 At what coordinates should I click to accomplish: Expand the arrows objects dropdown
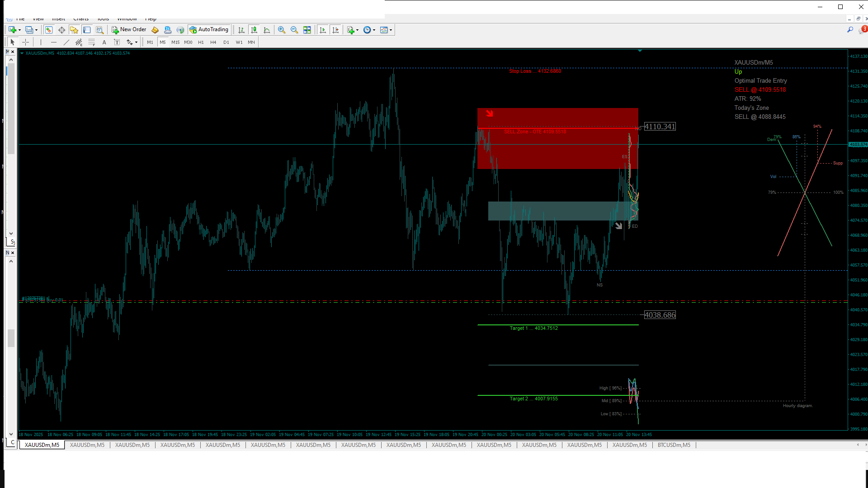(x=136, y=42)
